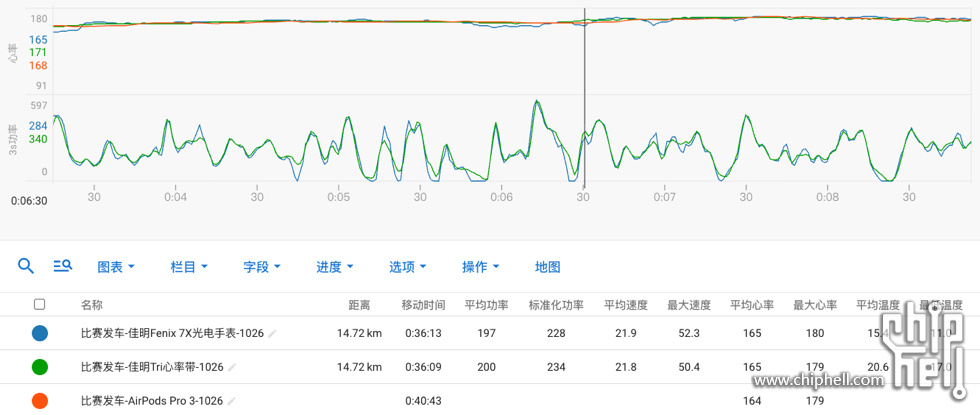The height and width of the screenshot is (415, 980).
Task: Click green heart rate readout 171
Action: tap(38, 52)
